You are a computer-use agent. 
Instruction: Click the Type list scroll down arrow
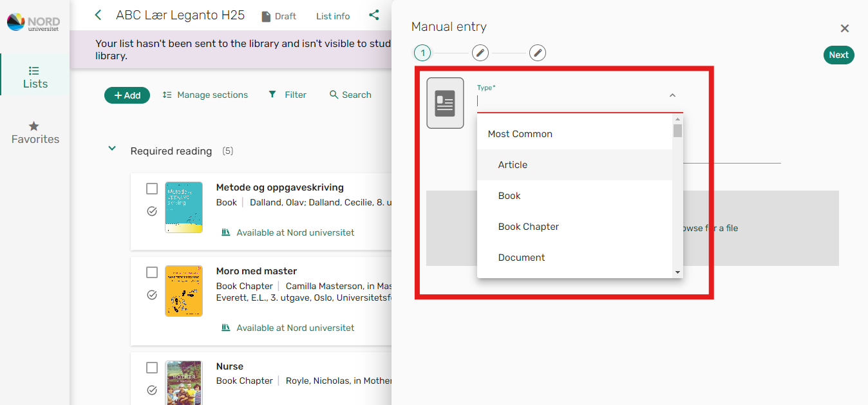click(677, 272)
